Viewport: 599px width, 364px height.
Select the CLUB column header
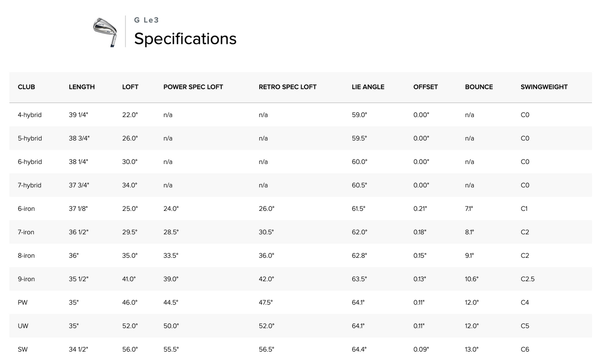pyautogui.click(x=26, y=87)
